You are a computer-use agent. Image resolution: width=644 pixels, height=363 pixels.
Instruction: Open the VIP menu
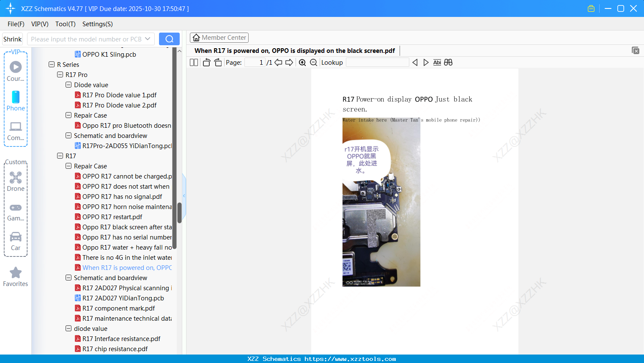[40, 24]
